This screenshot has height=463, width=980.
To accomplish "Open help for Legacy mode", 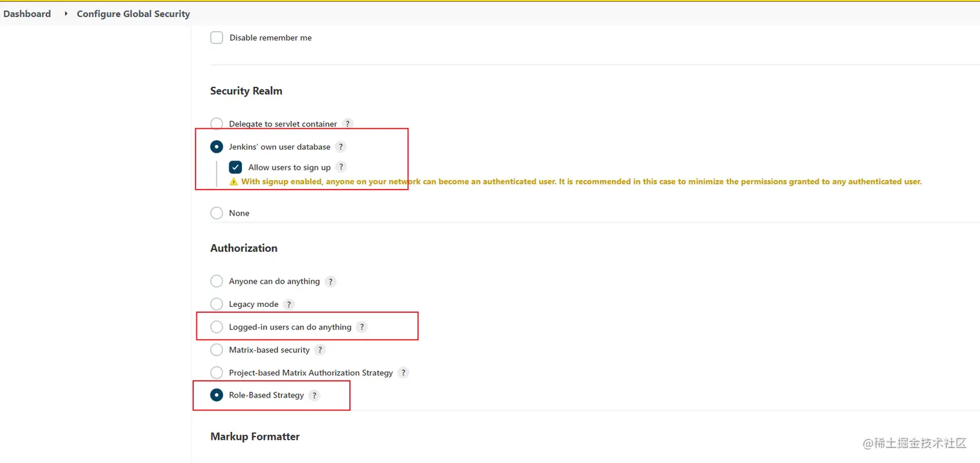I will (289, 304).
